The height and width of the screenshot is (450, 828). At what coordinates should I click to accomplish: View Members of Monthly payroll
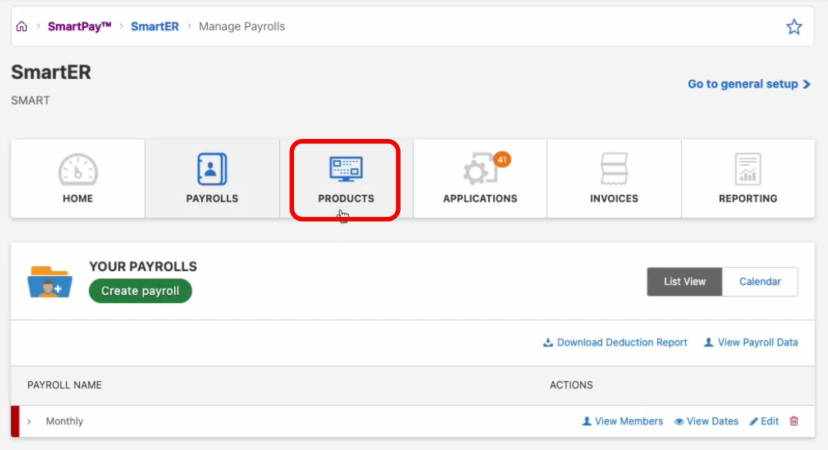tap(623, 421)
